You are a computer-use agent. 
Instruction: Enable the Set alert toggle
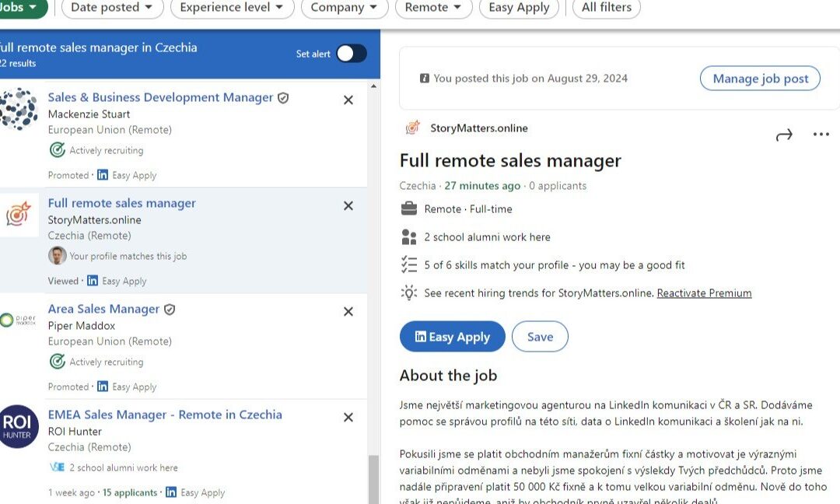coord(350,53)
